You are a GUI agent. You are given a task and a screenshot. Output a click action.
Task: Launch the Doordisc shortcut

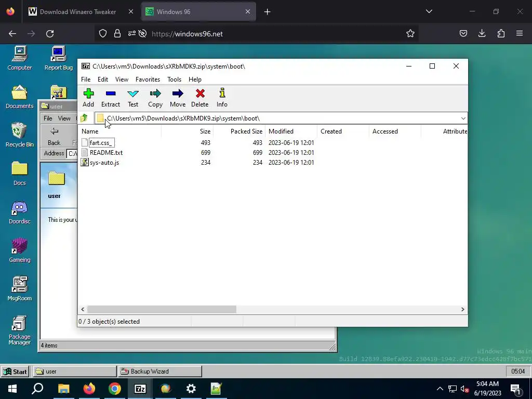click(19, 212)
